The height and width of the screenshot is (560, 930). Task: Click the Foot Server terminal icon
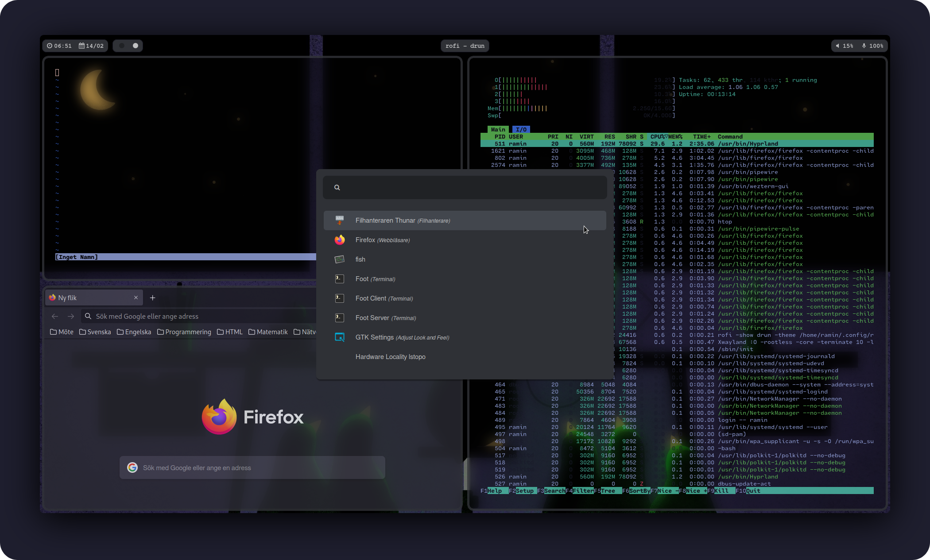coord(339,317)
